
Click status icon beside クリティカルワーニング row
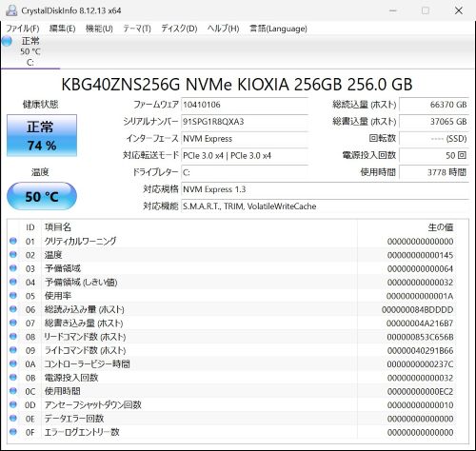pyautogui.click(x=13, y=241)
